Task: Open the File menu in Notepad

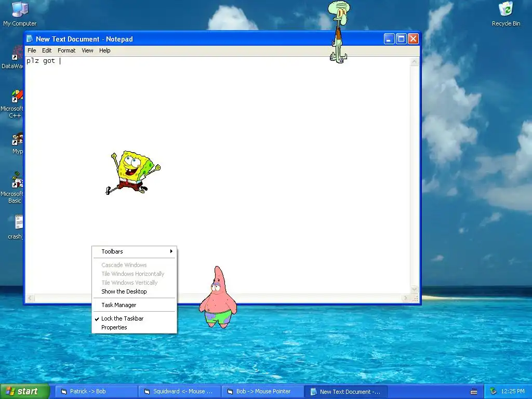Action: click(x=32, y=50)
